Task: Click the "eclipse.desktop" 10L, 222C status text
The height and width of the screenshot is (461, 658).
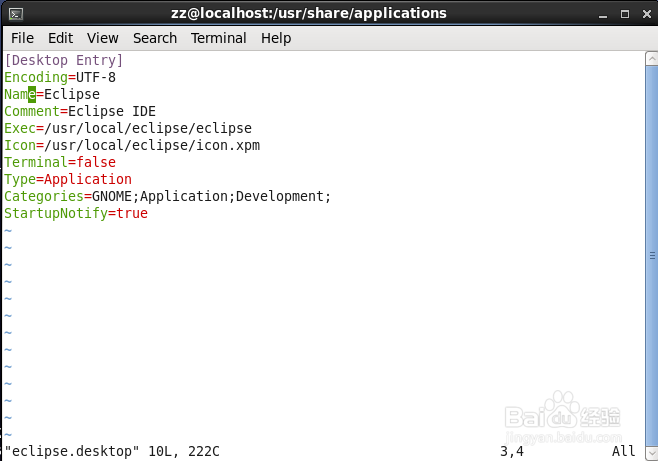Action: tap(112, 451)
